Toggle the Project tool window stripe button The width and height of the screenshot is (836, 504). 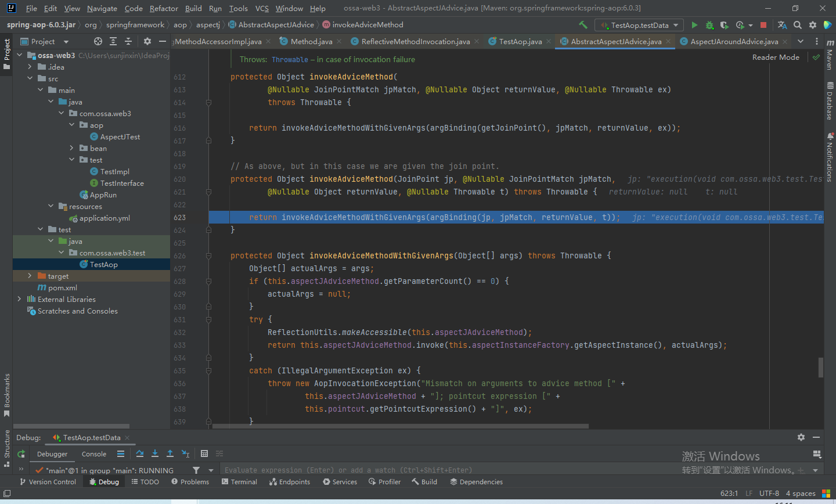point(7,54)
